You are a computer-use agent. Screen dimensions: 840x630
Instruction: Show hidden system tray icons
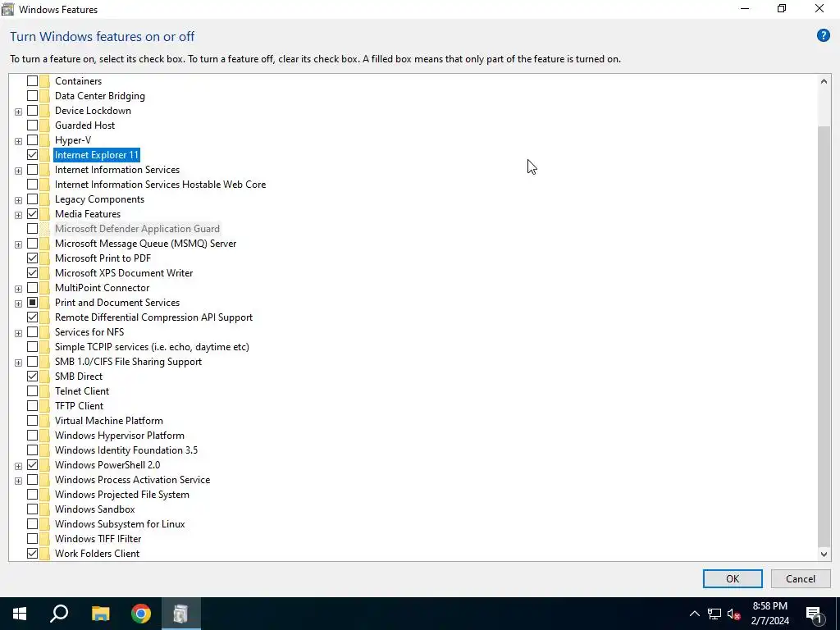(694, 614)
